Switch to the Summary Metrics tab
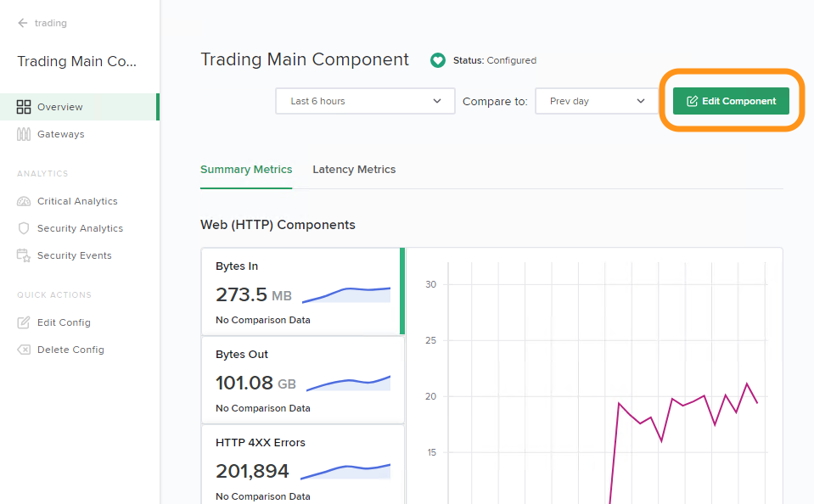Viewport: 814px width, 504px height. click(x=246, y=170)
